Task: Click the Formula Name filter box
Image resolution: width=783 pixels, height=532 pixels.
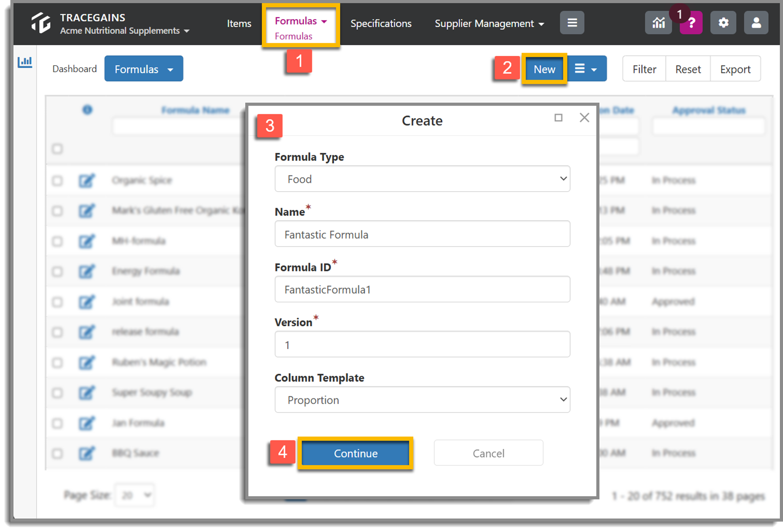Action: click(179, 126)
